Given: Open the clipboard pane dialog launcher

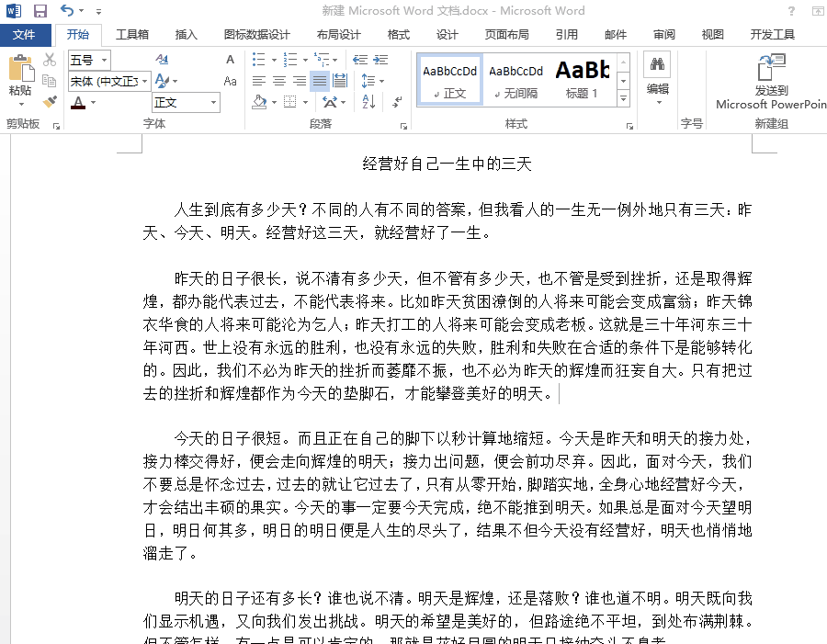Looking at the screenshot, I should pyautogui.click(x=56, y=126).
